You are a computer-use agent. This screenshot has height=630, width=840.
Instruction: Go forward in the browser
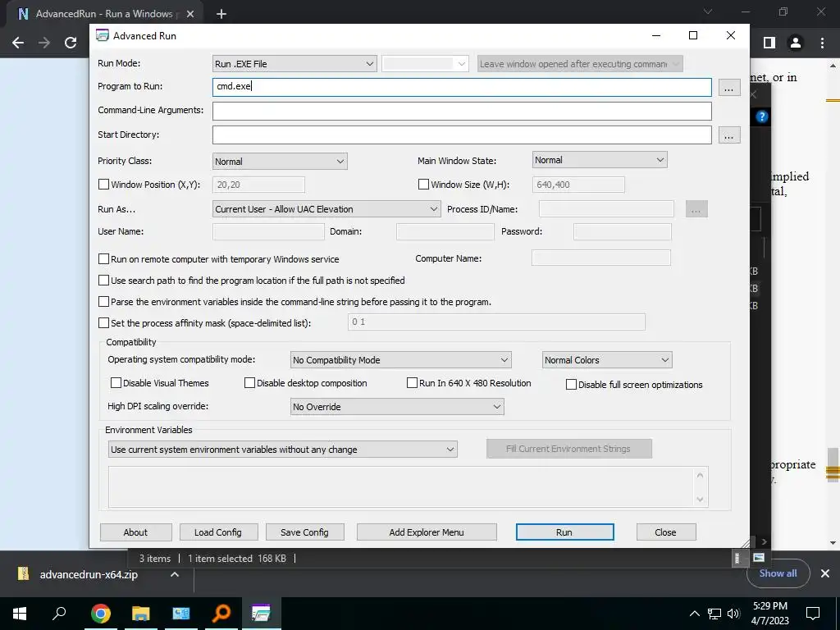point(44,43)
